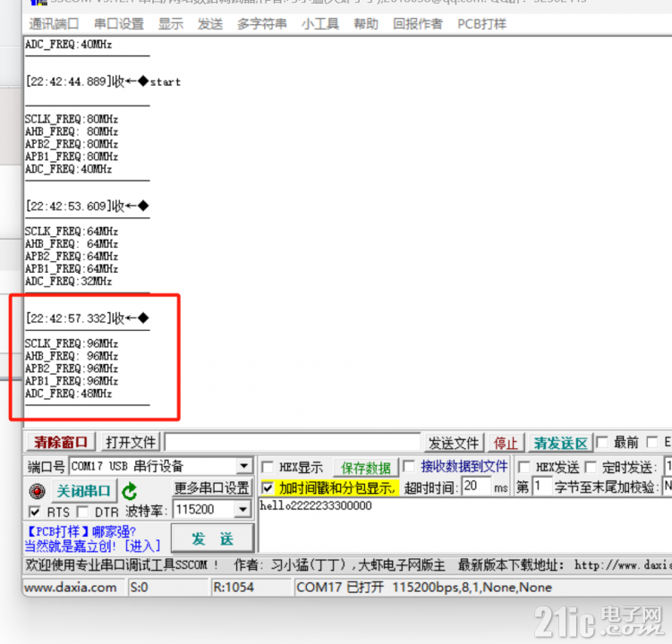Enable the DTR checkbox
This screenshot has height=644, width=672.
82,512
